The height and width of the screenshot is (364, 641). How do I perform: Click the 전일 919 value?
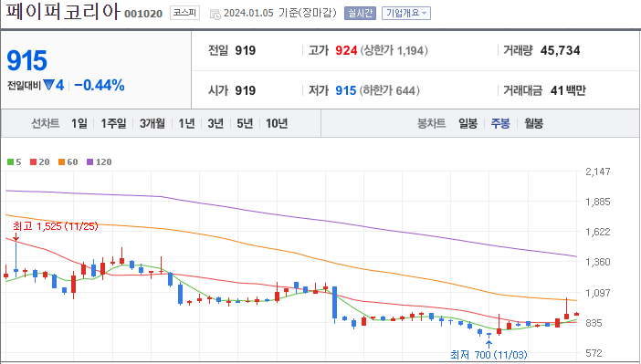coord(246,51)
